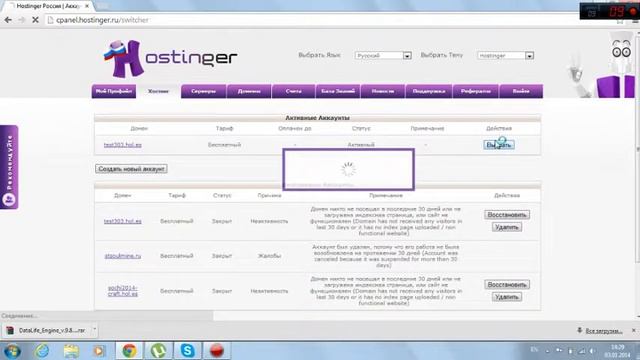Click the RAR icon of the downloaded file
Image resolution: width=640 pixels, height=360 pixels.
point(10,330)
